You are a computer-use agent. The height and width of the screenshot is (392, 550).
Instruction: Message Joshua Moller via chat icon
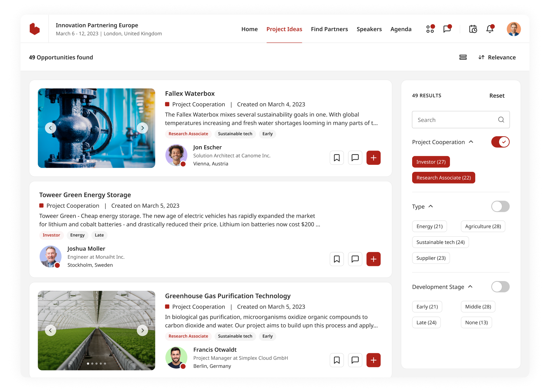355,259
